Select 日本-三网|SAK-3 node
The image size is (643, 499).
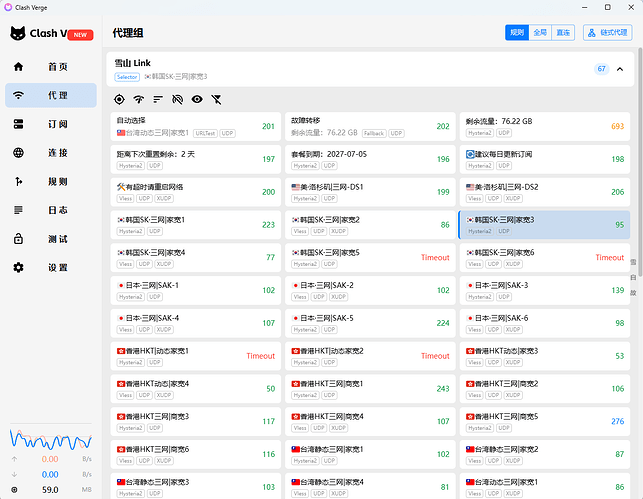click(545, 290)
